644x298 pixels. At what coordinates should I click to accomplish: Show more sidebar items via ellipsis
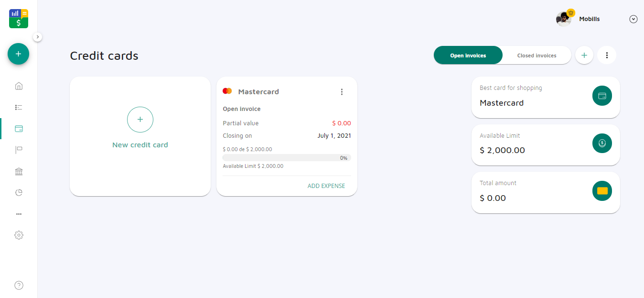(x=19, y=214)
